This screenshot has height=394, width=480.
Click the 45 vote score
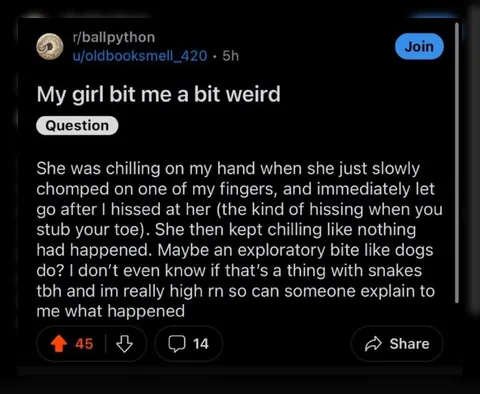tap(84, 344)
